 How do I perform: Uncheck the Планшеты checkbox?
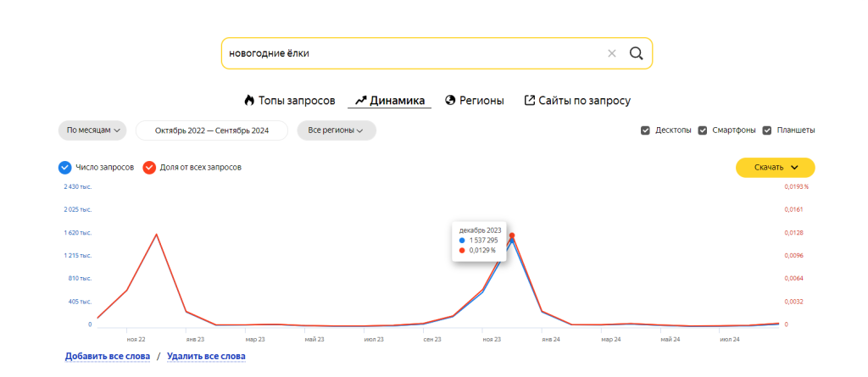pyautogui.click(x=768, y=130)
